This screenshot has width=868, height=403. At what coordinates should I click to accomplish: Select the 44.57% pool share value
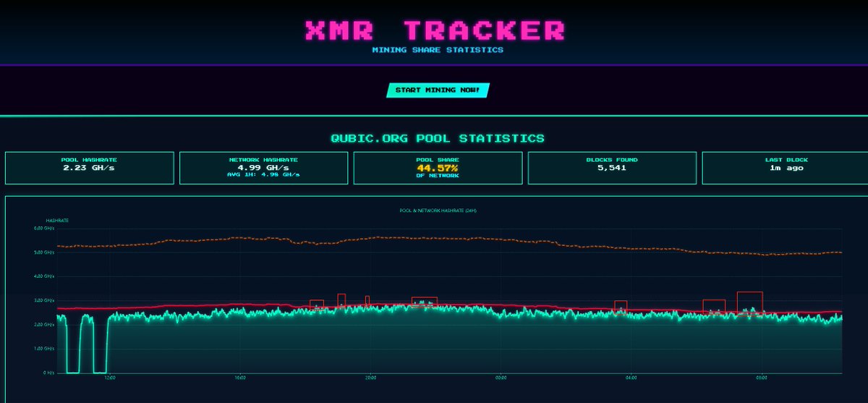(x=438, y=168)
